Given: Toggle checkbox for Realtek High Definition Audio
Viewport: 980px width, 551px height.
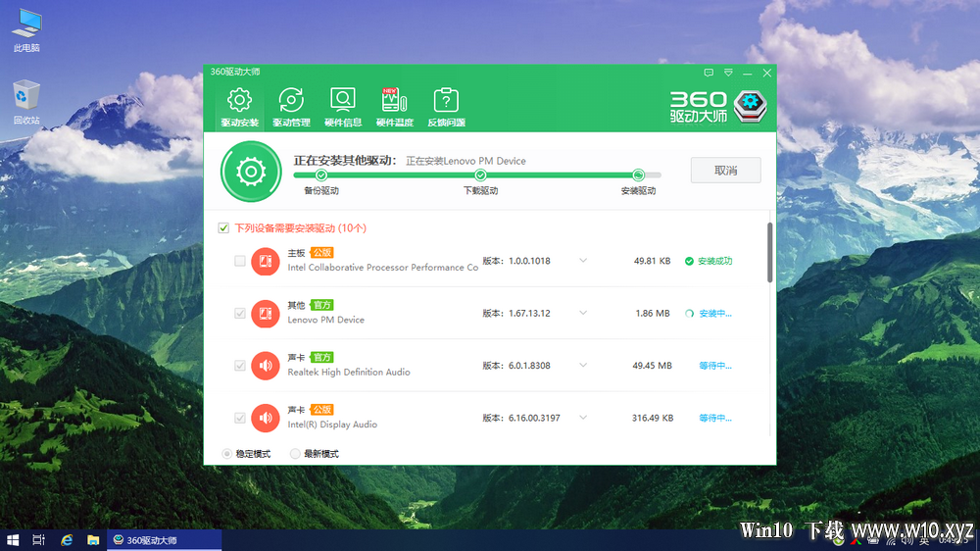Looking at the screenshot, I should click(239, 366).
